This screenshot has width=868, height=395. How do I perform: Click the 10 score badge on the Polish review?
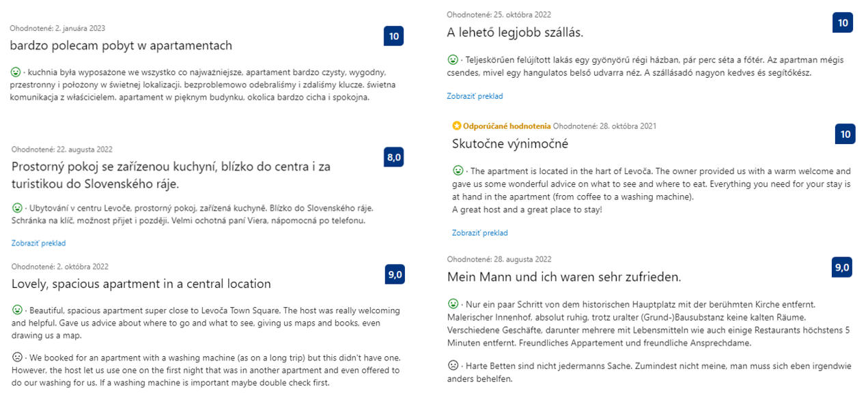[x=394, y=36]
